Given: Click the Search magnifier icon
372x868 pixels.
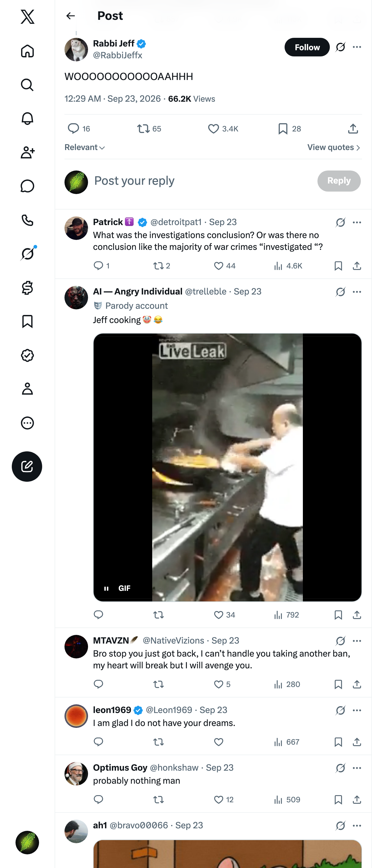Looking at the screenshot, I should pyautogui.click(x=27, y=85).
